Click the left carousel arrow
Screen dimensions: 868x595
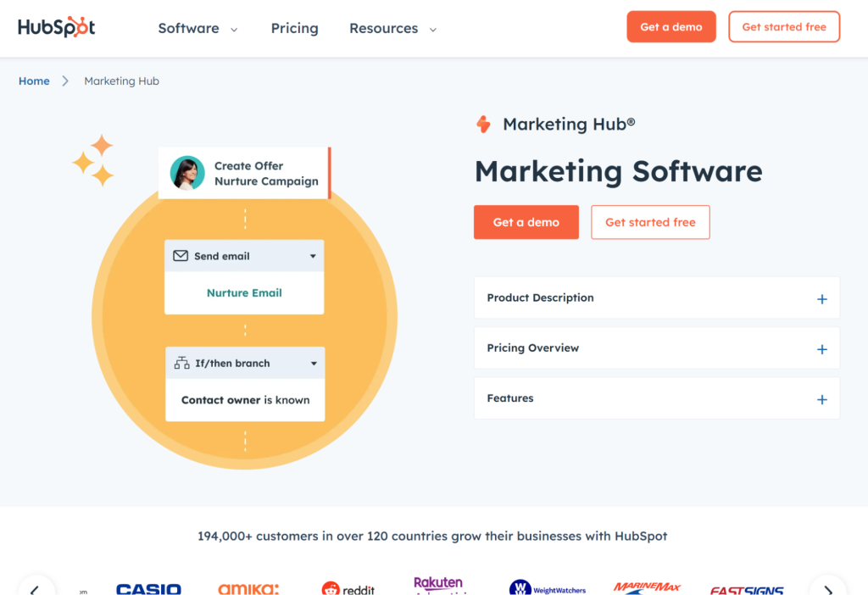[x=38, y=586]
